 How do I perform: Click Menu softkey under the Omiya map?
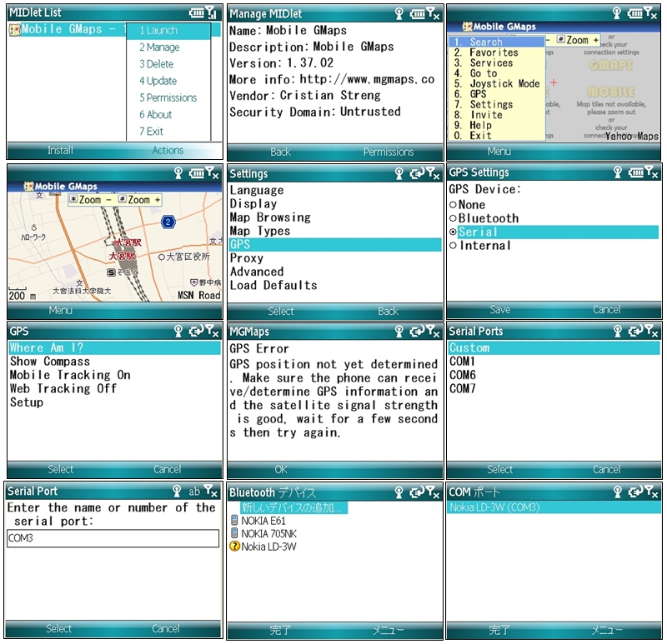click(x=60, y=310)
